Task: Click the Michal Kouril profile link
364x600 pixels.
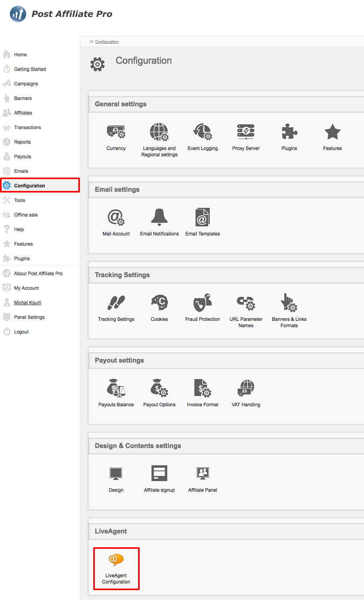Action: [28, 303]
